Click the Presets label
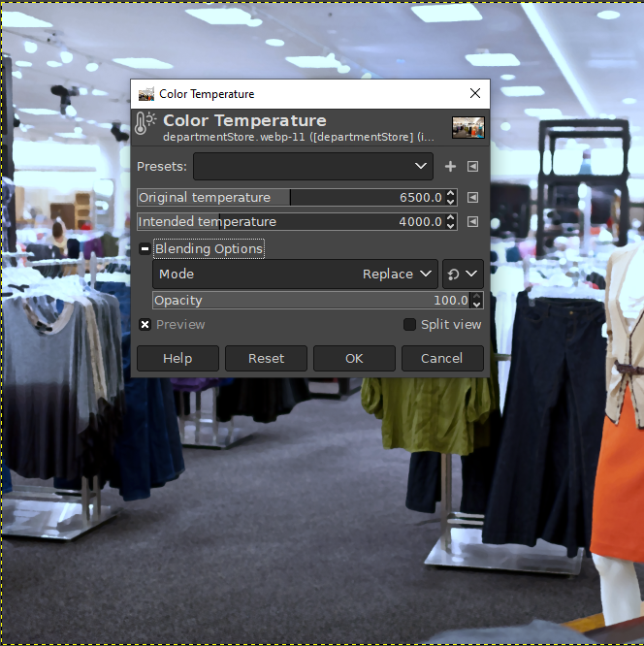Image resolution: width=644 pixels, height=646 pixels. point(162,167)
